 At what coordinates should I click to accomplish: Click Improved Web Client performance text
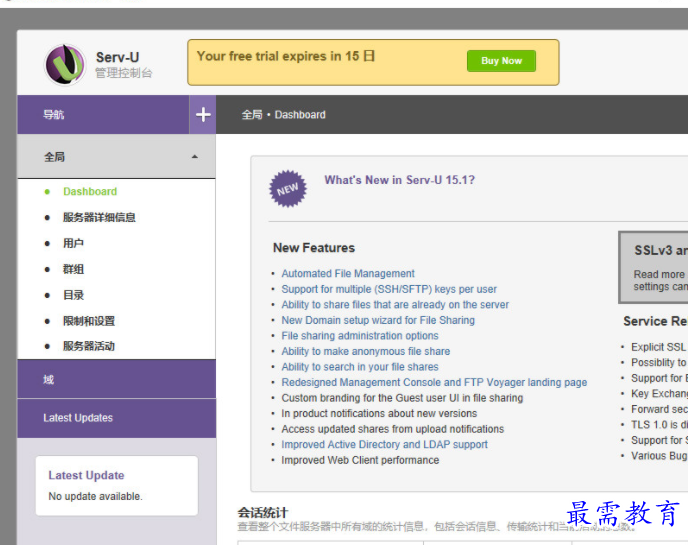360,460
